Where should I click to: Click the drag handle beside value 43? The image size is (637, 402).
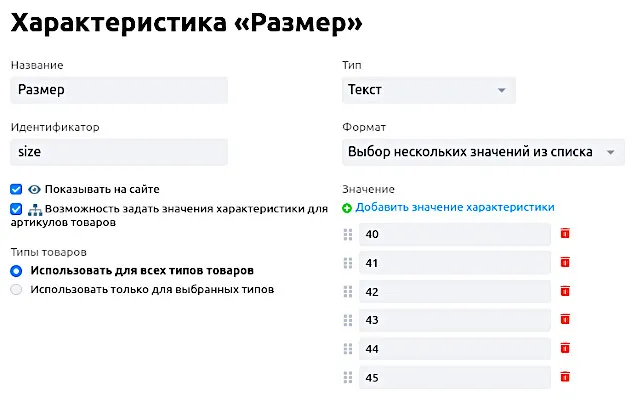pos(348,320)
